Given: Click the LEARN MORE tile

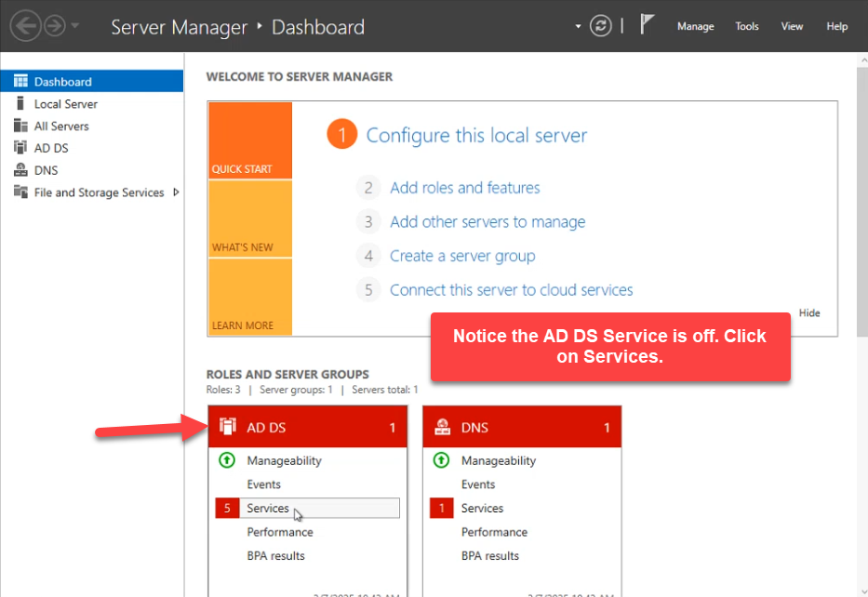Looking at the screenshot, I should (x=250, y=298).
